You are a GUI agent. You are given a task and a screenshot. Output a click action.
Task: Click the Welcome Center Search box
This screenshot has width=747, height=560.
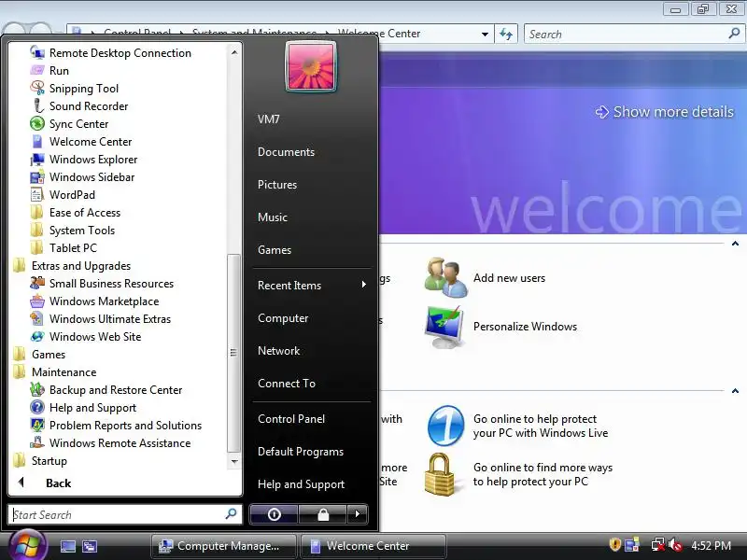click(x=633, y=35)
